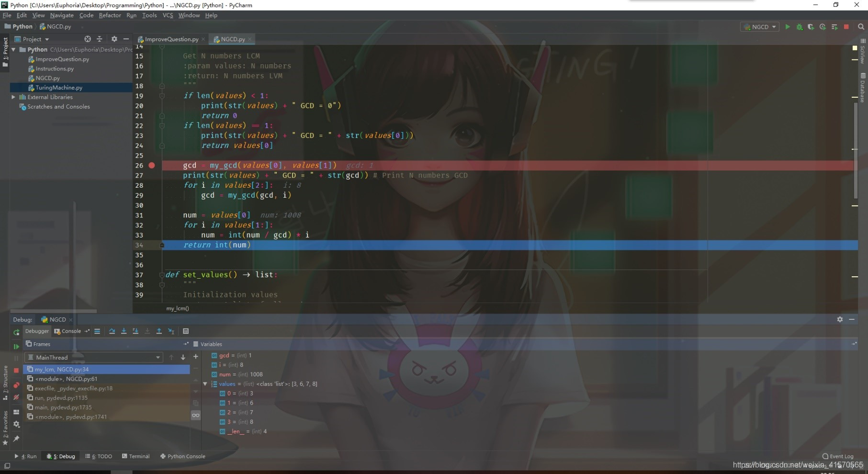The image size is (868, 474).
Task: Expand External Libraries node
Action: (13, 97)
